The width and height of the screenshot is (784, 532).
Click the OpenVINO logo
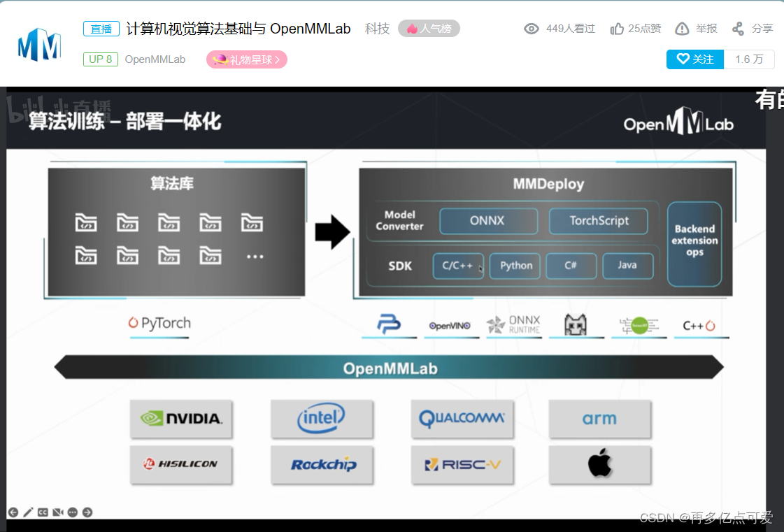[x=450, y=326]
